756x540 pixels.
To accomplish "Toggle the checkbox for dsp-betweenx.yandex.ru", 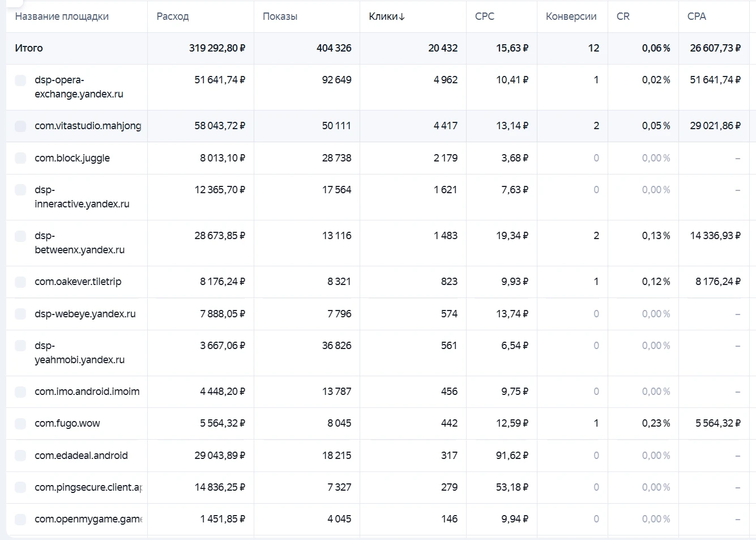I will click(20, 236).
